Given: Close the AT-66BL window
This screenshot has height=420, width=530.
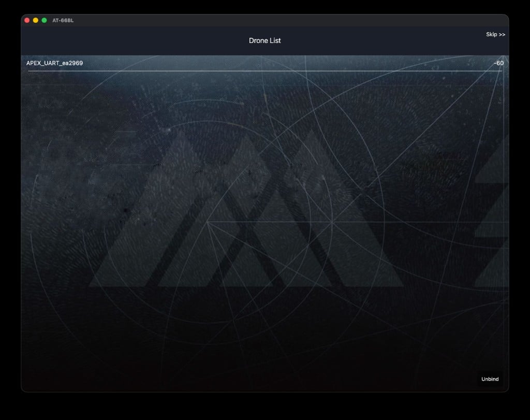Looking at the screenshot, I should (x=27, y=20).
